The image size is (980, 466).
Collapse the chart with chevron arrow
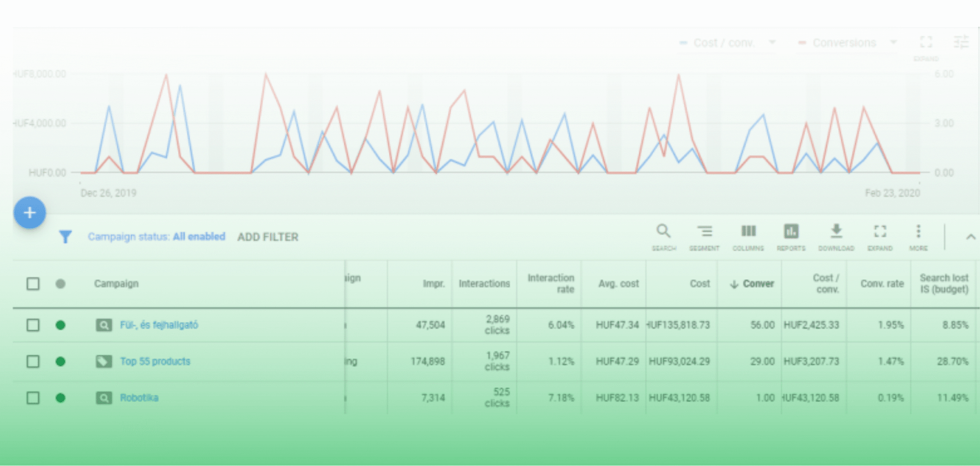[971, 237]
